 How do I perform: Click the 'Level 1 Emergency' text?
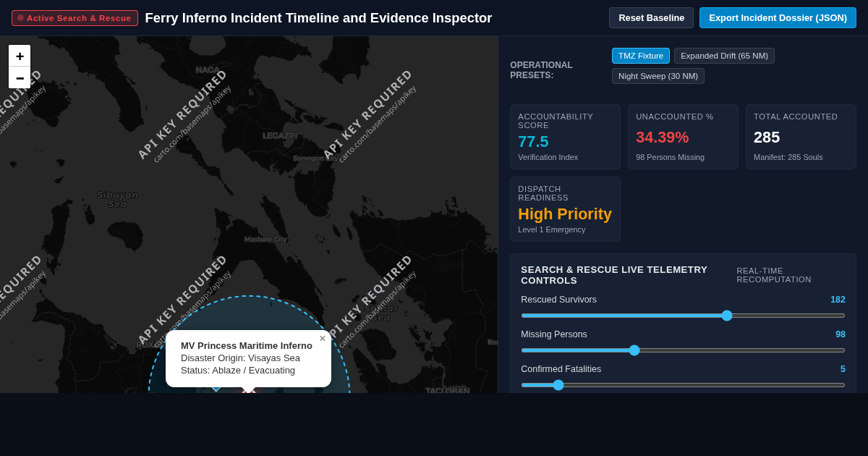(552, 229)
